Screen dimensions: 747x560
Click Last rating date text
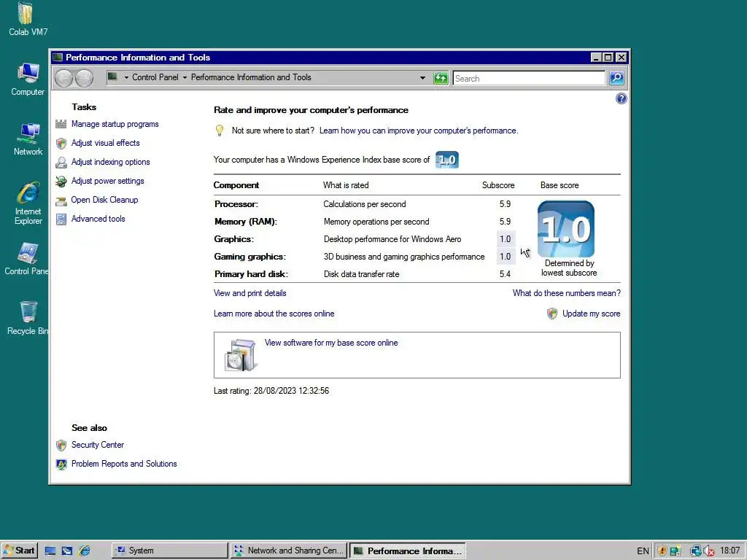pyautogui.click(x=271, y=391)
